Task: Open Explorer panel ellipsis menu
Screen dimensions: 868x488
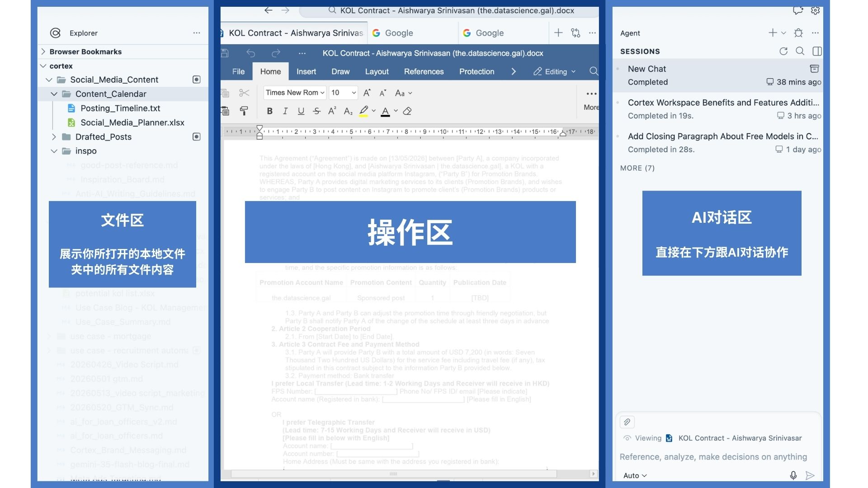Action: (x=197, y=33)
